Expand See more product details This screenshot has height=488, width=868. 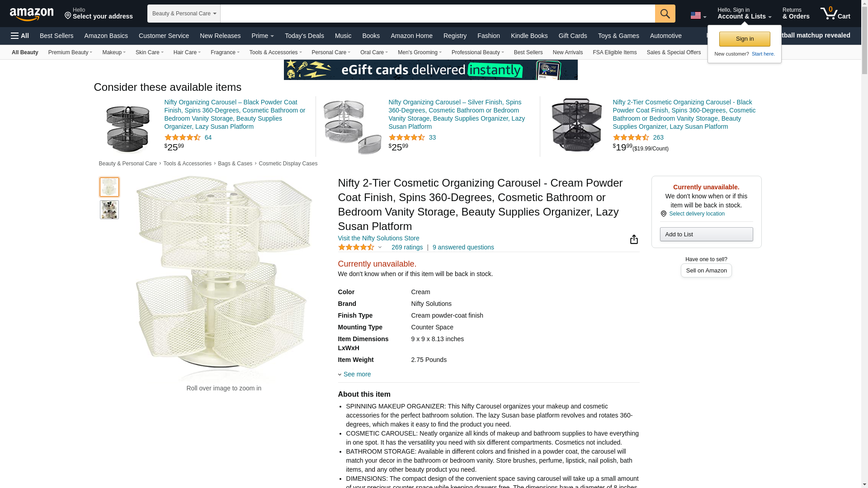tap(354, 374)
